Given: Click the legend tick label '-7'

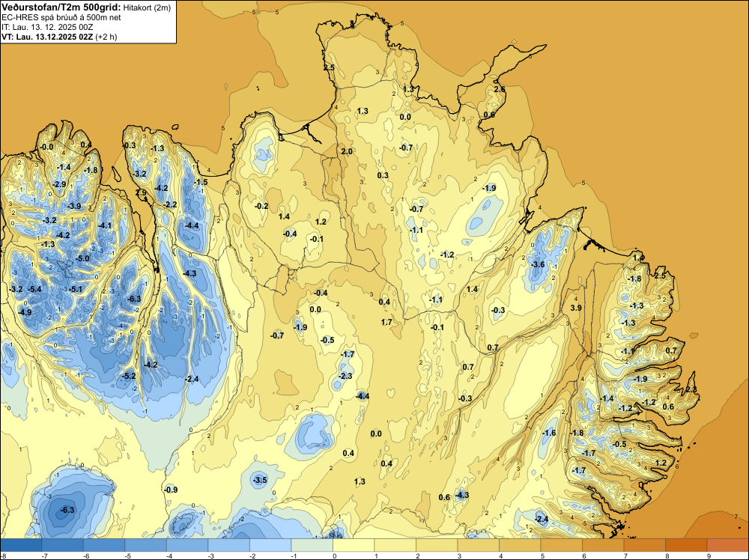Looking at the screenshot, I should [x=44, y=556].
